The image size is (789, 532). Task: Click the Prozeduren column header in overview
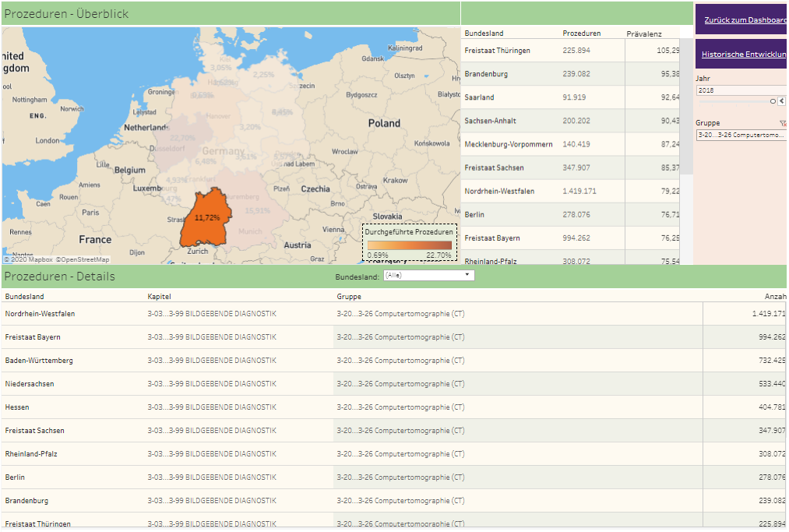pyautogui.click(x=581, y=33)
